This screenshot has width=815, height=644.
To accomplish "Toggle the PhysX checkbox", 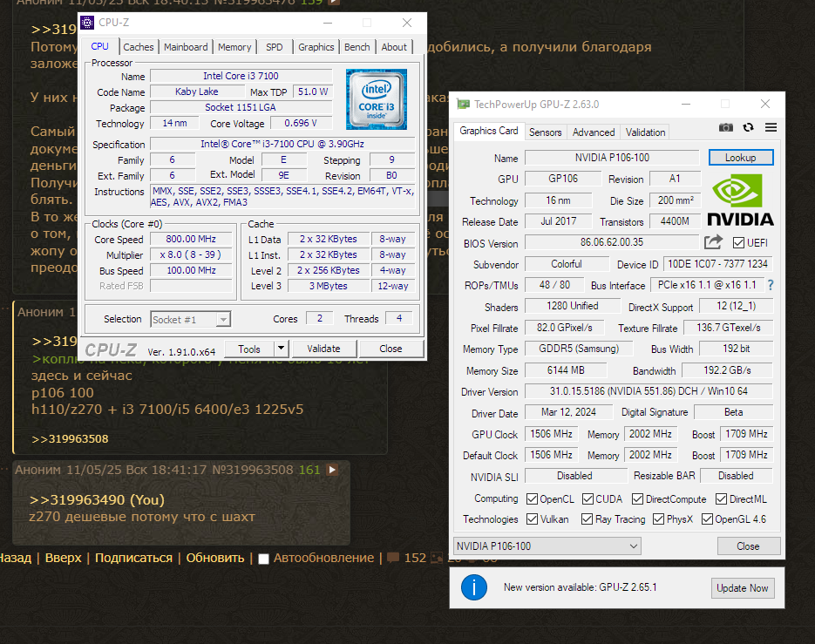I will coord(659,519).
